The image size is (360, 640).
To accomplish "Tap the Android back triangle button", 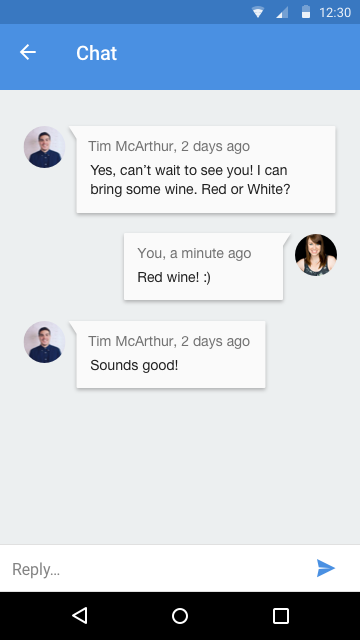I will (x=80, y=616).
